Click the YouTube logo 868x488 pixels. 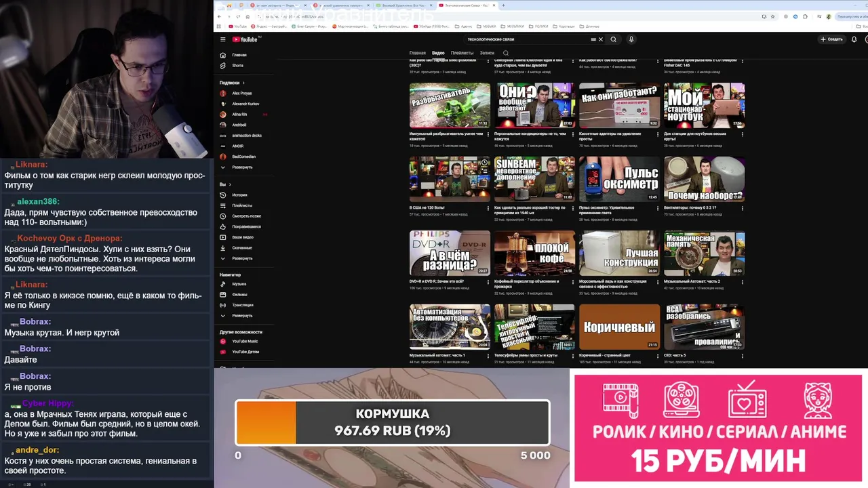245,39
